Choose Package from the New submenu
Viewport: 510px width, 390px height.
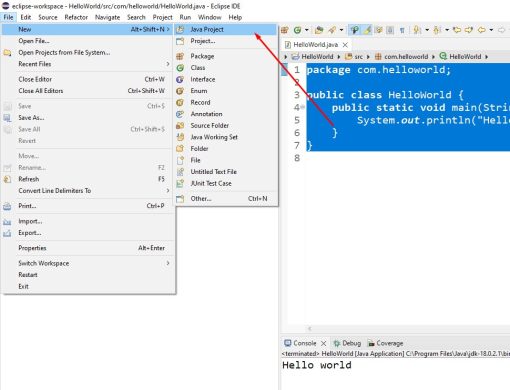click(226, 56)
